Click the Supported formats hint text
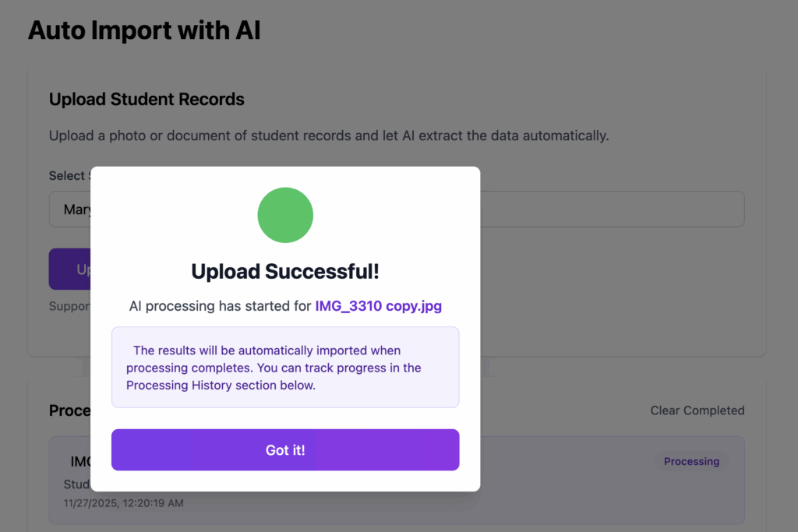The width and height of the screenshot is (798, 532). [x=69, y=306]
